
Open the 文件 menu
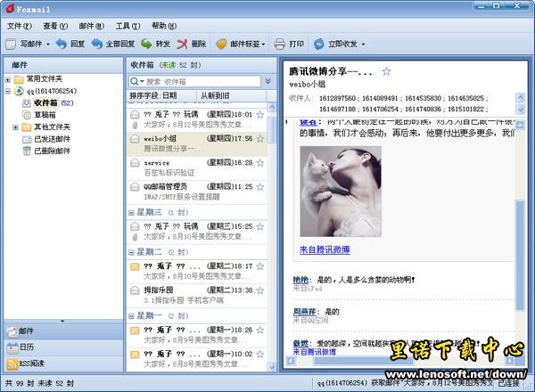coord(19,26)
